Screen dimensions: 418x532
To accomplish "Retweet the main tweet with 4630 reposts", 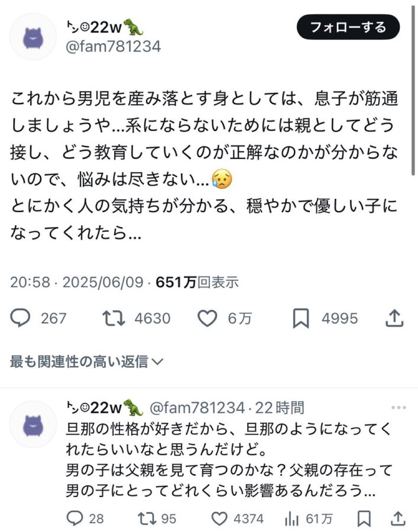I will click(113, 319).
